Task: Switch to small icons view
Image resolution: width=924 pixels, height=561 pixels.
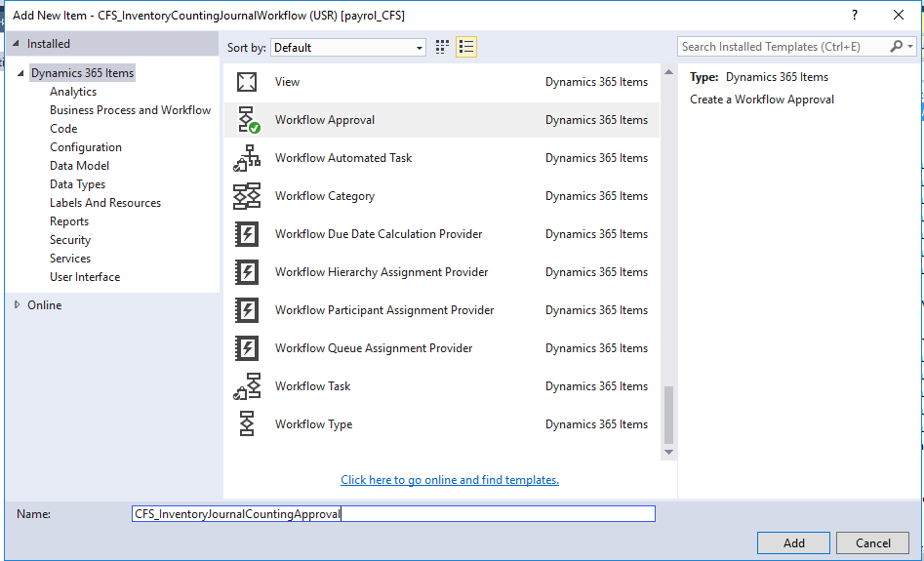Action: (442, 47)
